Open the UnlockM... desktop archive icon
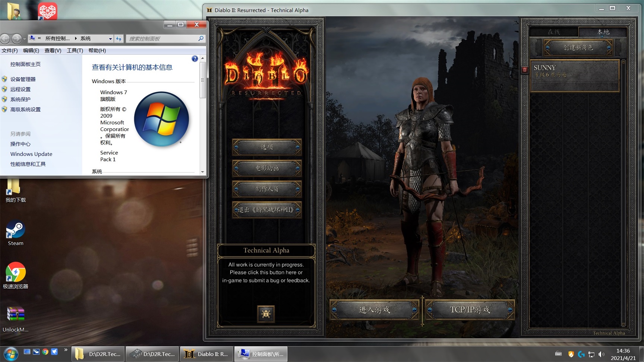Screen dimensions: 644x362 (16, 320)
